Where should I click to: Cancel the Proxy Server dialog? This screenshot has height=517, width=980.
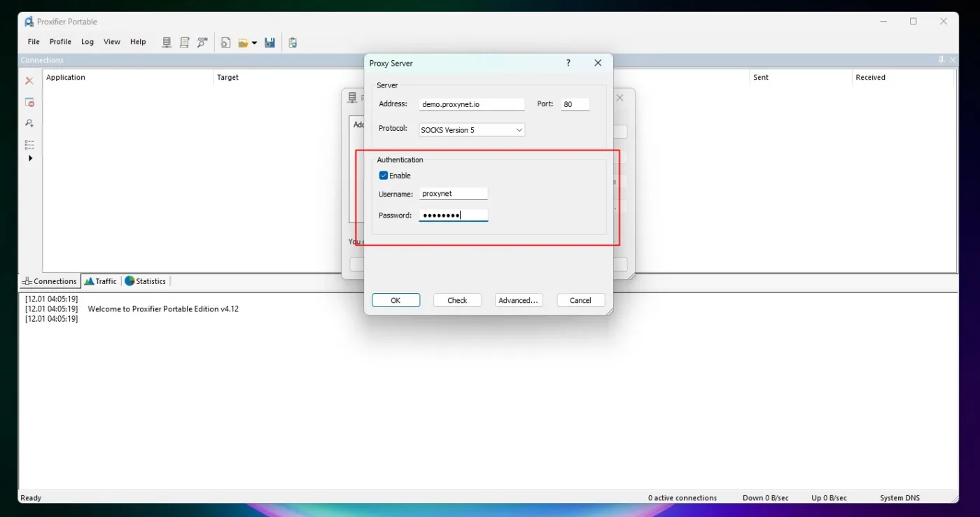580,300
